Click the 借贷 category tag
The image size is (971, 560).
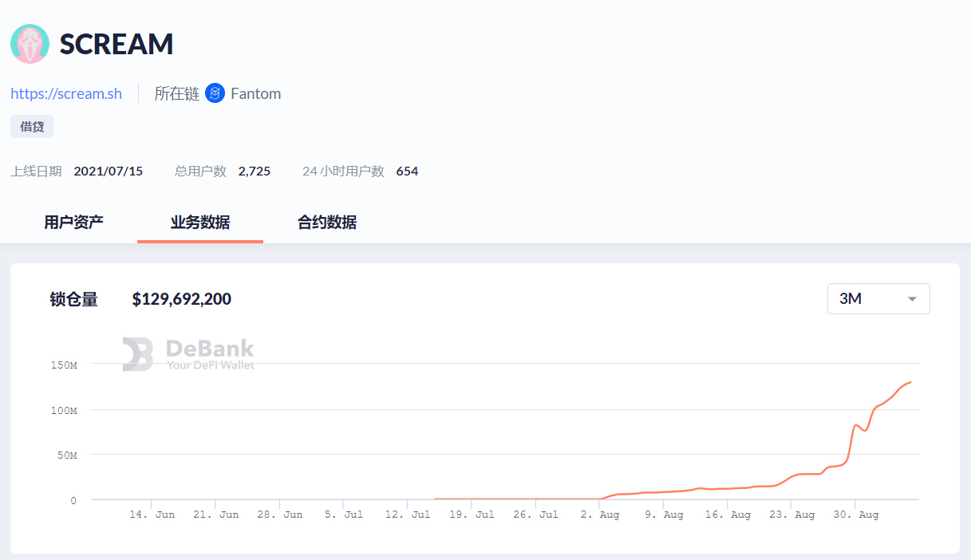(32, 127)
